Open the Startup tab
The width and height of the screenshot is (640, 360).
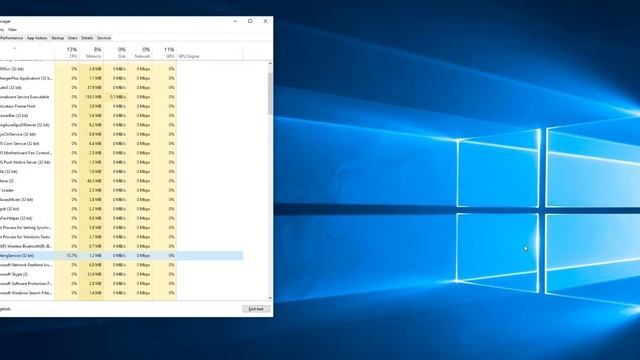pos(58,38)
